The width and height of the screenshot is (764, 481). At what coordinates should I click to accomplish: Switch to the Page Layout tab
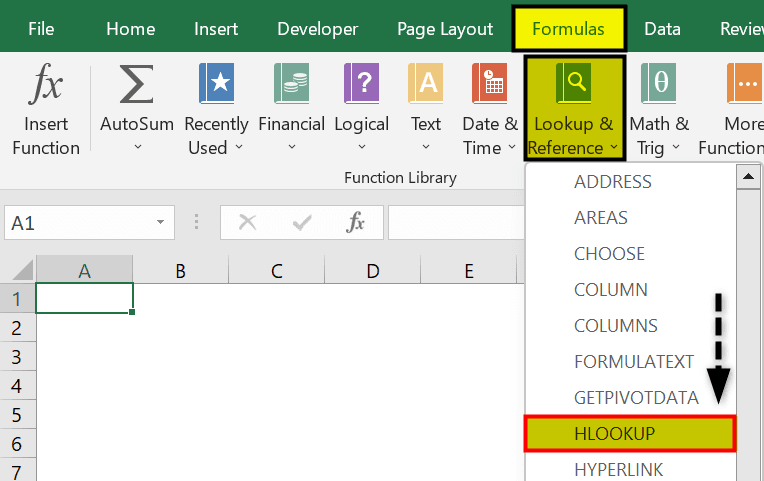tap(445, 29)
